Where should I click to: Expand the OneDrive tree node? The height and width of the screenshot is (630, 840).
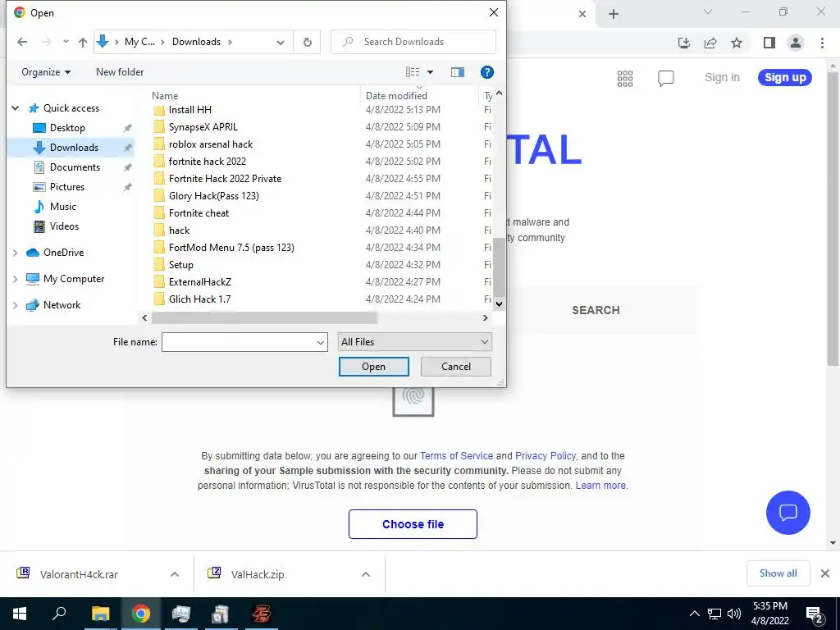click(16, 253)
